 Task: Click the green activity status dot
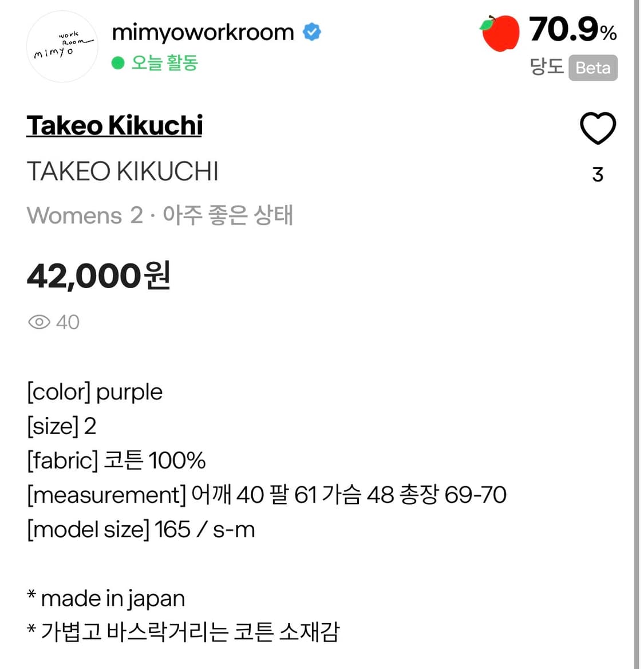point(117,64)
